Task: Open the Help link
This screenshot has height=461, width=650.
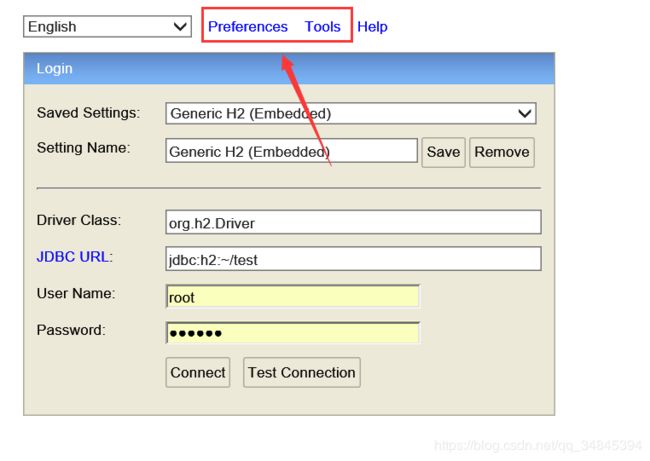Action: click(x=372, y=27)
